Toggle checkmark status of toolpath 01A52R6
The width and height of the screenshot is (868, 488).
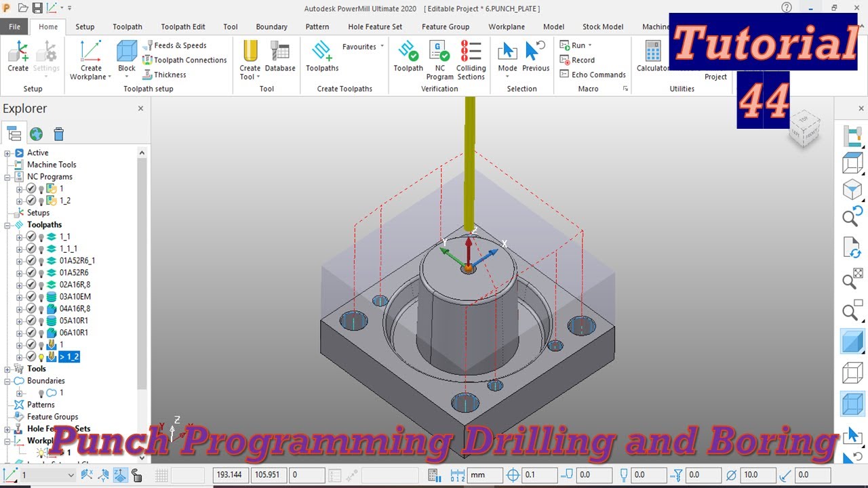pyautogui.click(x=31, y=272)
